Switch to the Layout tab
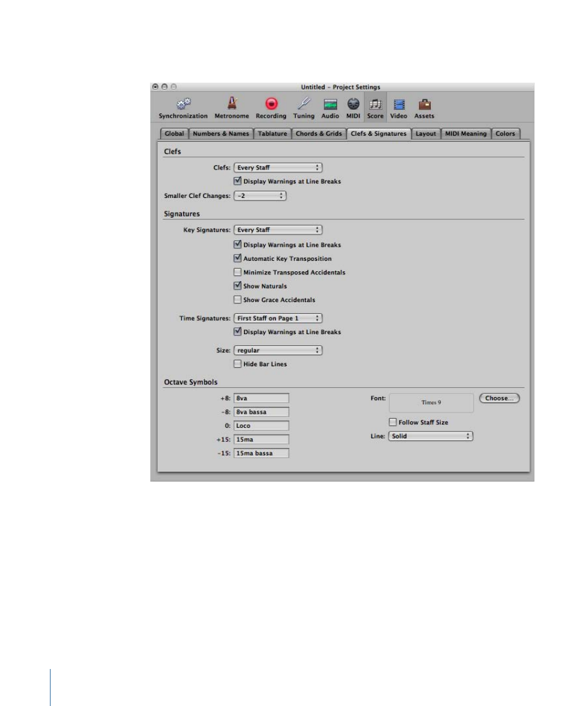The width and height of the screenshot is (588, 706). click(x=425, y=134)
